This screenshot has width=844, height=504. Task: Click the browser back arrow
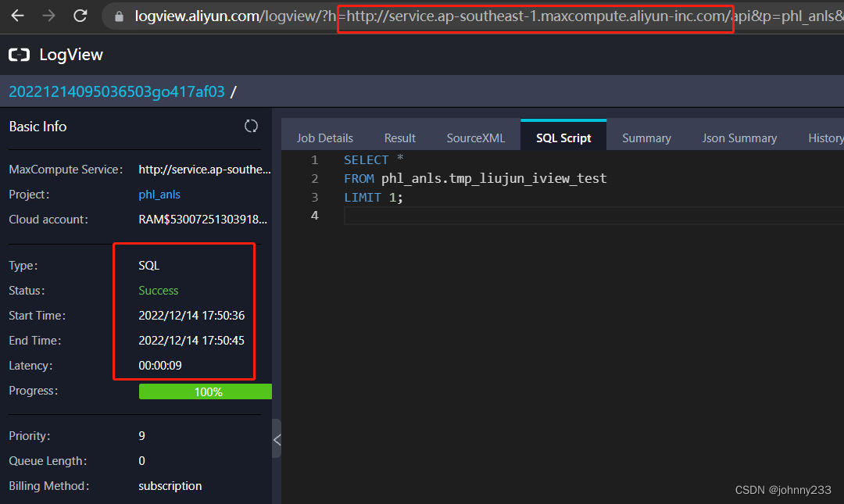(x=17, y=15)
